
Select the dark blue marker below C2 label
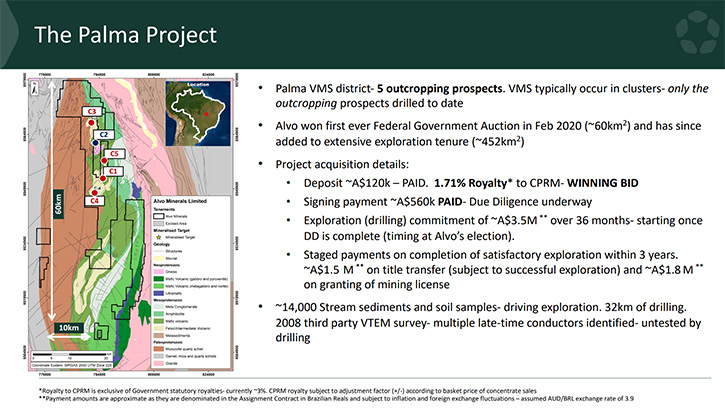pos(95,143)
